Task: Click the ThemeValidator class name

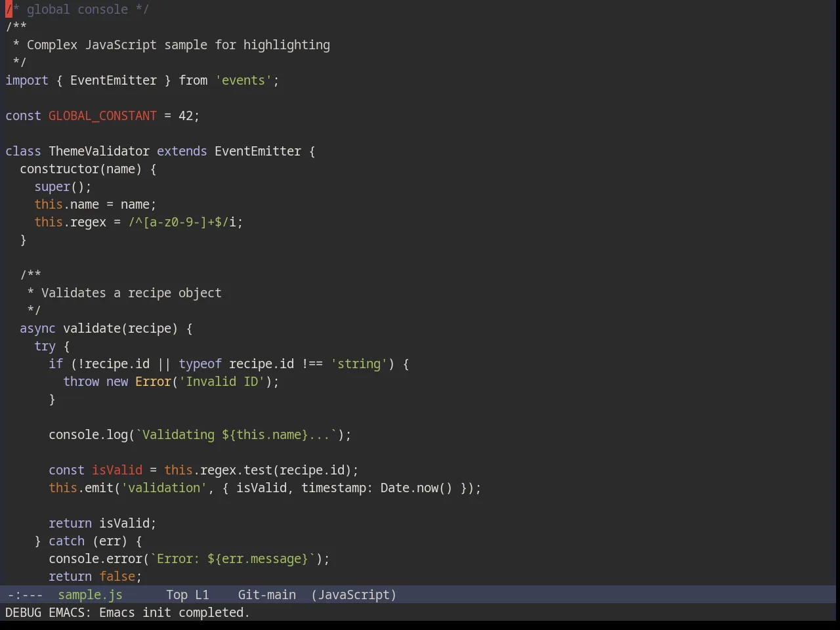Action: coord(99,151)
